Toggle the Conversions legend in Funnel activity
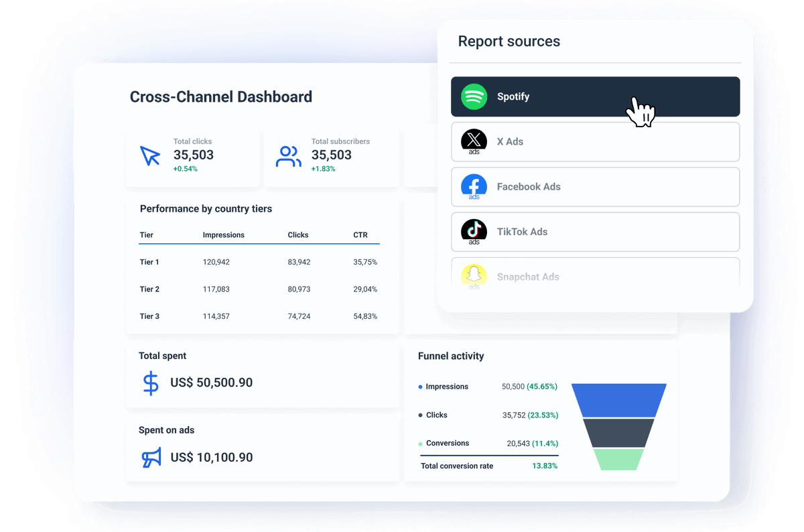The image size is (804, 532). pyautogui.click(x=448, y=443)
